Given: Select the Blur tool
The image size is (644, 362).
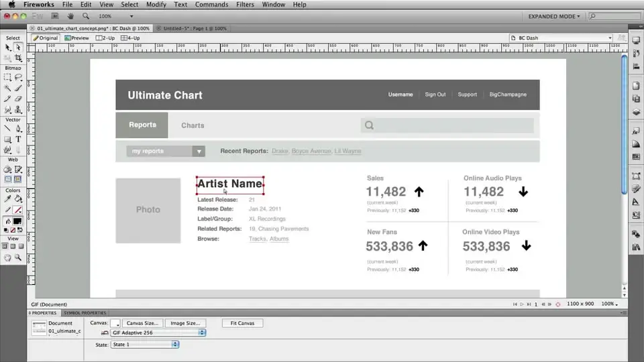Looking at the screenshot, I should tap(8, 109).
